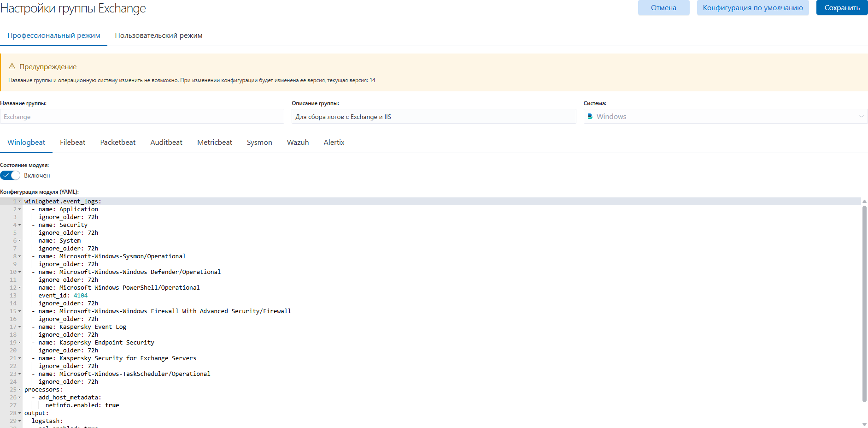Viewport: 868px width, 428px height.
Task: Collapse fold arrow at line 6
Action: coord(19,241)
